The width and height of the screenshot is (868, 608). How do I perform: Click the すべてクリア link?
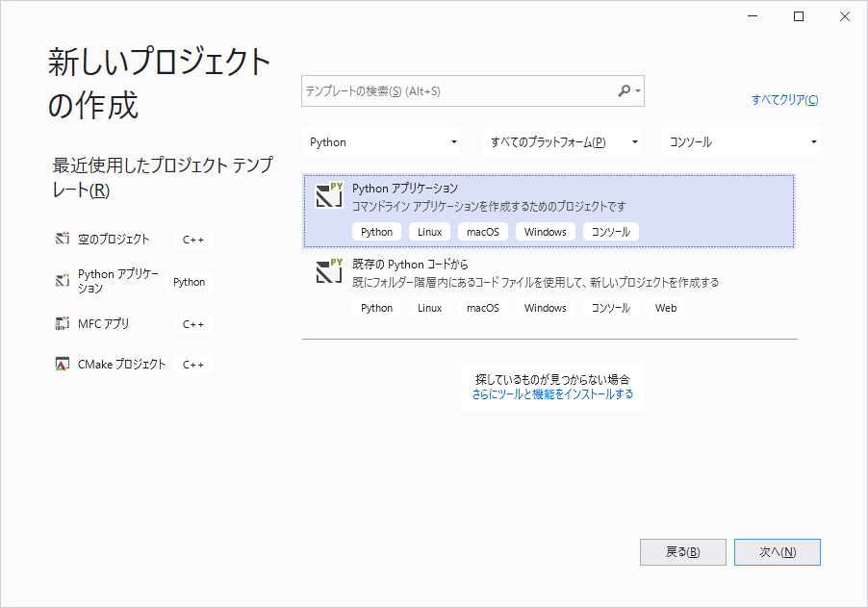pos(784,100)
